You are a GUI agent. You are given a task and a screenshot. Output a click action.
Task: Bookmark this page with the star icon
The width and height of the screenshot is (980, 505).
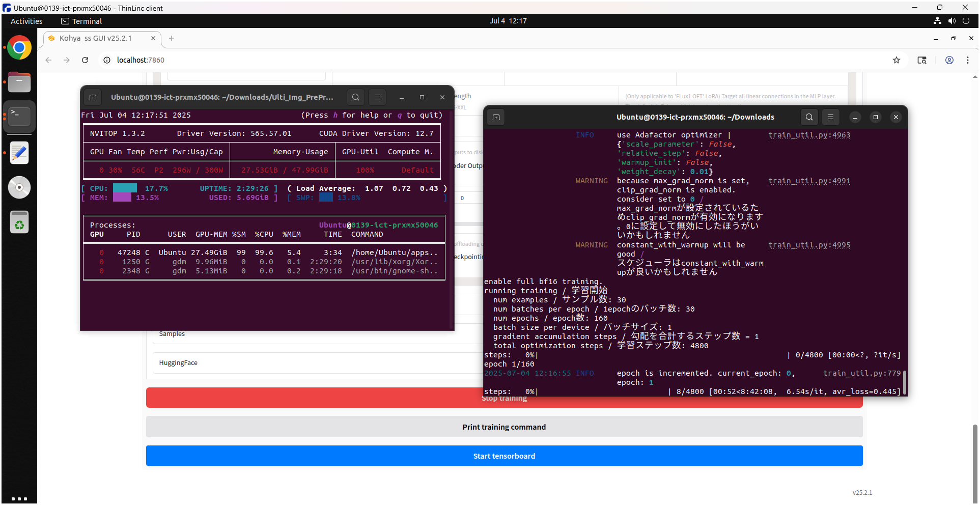[x=897, y=60]
